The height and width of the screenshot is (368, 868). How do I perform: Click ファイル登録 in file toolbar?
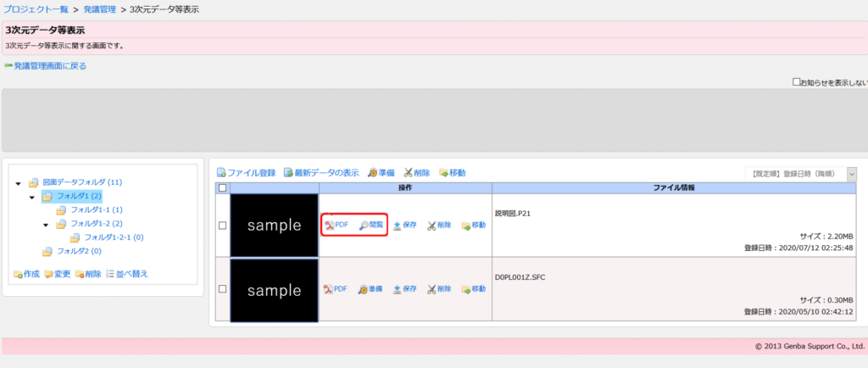pos(246,173)
